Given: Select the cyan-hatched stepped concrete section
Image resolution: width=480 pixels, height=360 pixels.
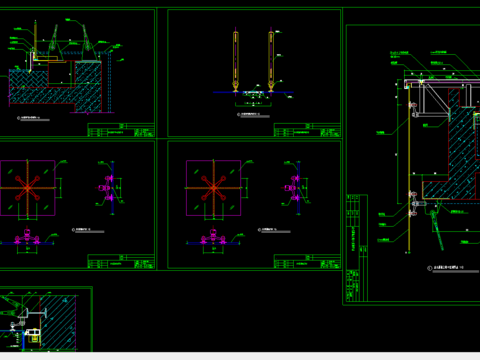Looking at the screenshot, I should pos(55,87).
